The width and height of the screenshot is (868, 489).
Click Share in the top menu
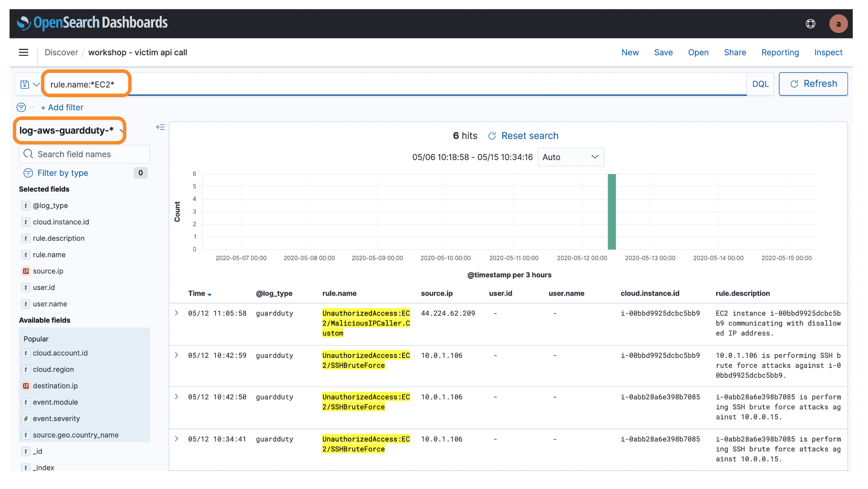[734, 52]
